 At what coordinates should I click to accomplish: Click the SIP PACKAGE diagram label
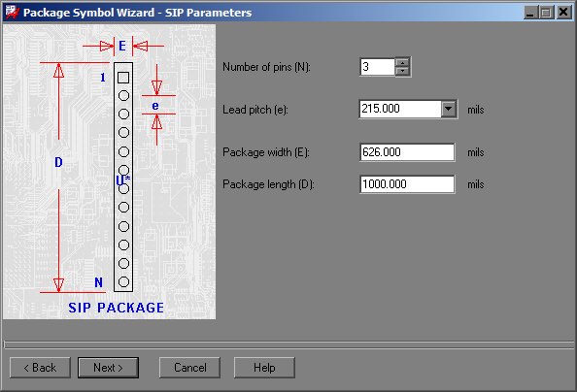(117, 308)
